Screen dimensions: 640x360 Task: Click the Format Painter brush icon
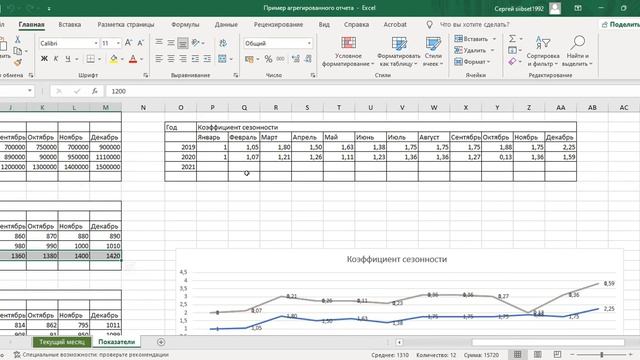18,62
